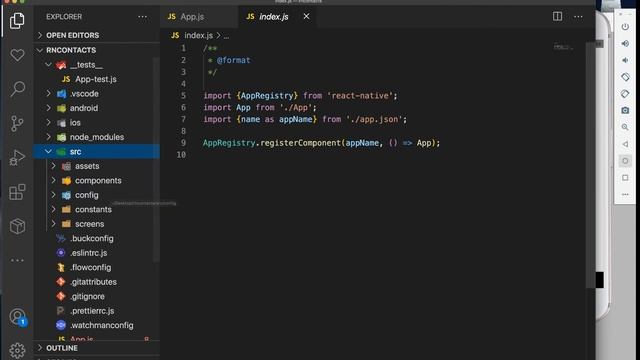Open the .buckconfig file
The image size is (640, 360).
(x=96, y=238)
